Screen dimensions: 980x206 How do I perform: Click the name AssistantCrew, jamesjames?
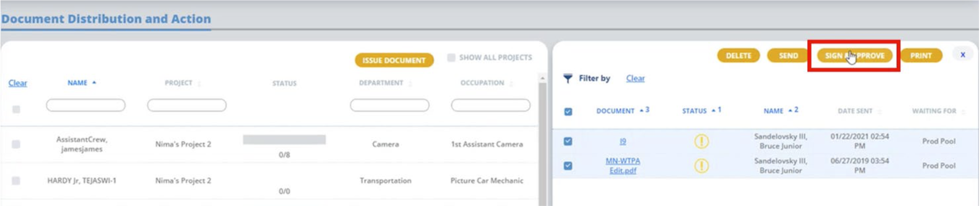82,144
